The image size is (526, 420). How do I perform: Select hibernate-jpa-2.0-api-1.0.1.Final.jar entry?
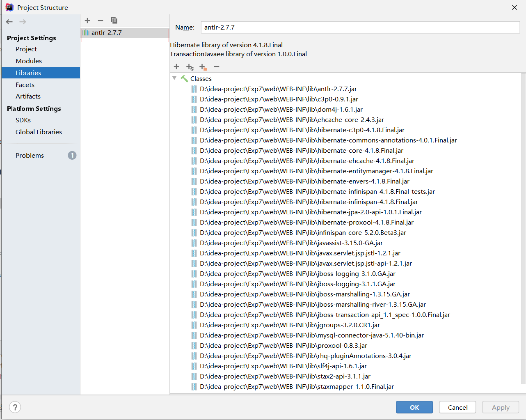click(311, 212)
